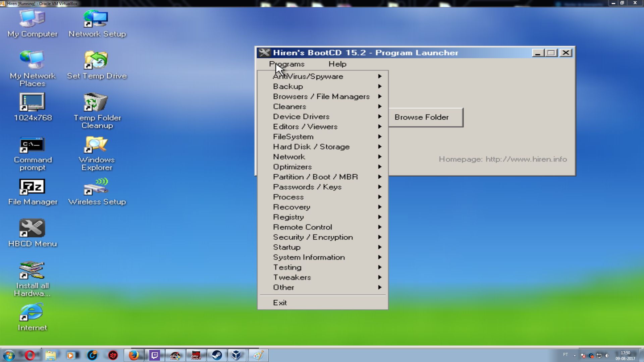Open Steam from the taskbar
The height and width of the screenshot is (362, 644).
[217, 355]
